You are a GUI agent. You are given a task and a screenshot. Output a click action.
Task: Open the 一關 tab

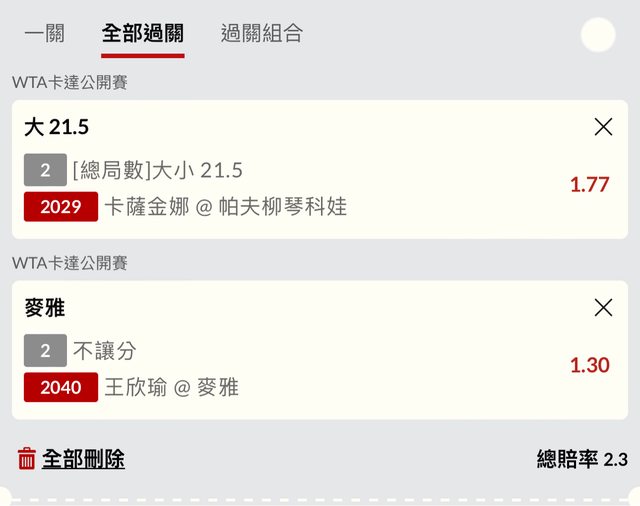(44, 33)
